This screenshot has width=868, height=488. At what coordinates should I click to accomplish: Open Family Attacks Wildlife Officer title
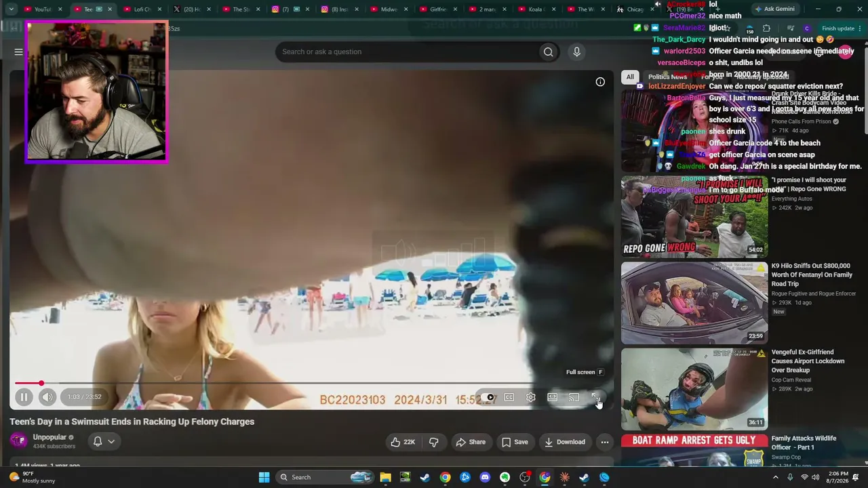tap(804, 443)
